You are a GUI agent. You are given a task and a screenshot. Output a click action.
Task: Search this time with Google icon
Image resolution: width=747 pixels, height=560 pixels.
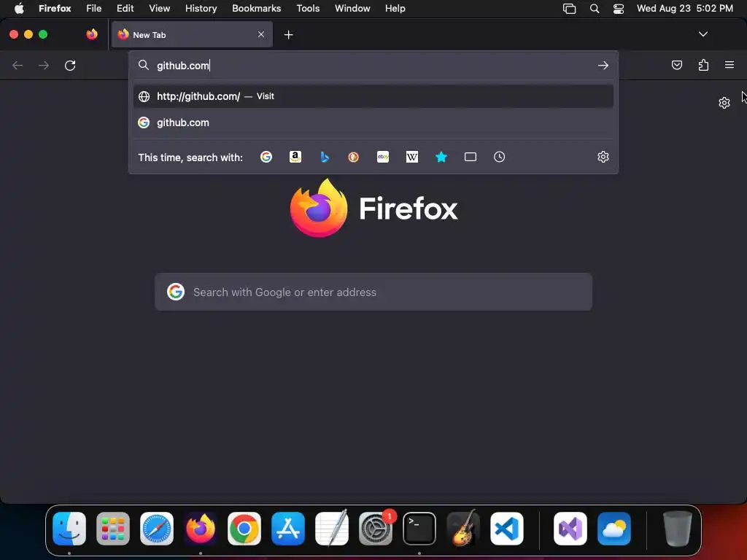coord(266,157)
